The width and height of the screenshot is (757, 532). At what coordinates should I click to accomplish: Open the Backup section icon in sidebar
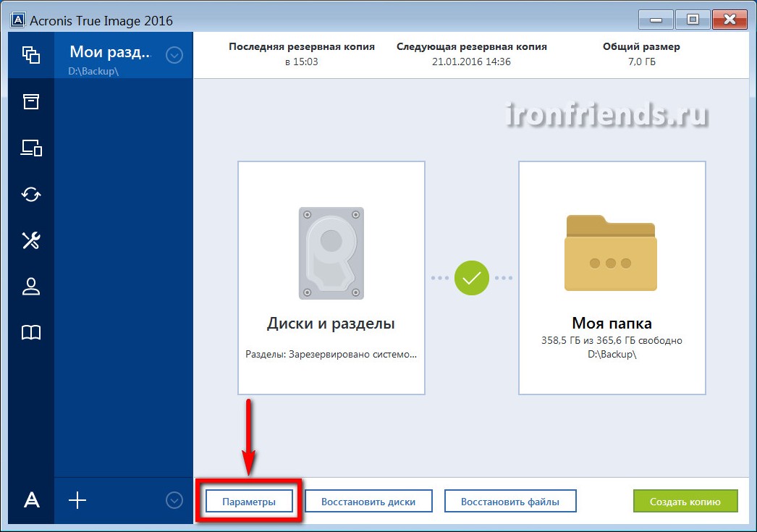click(x=30, y=54)
